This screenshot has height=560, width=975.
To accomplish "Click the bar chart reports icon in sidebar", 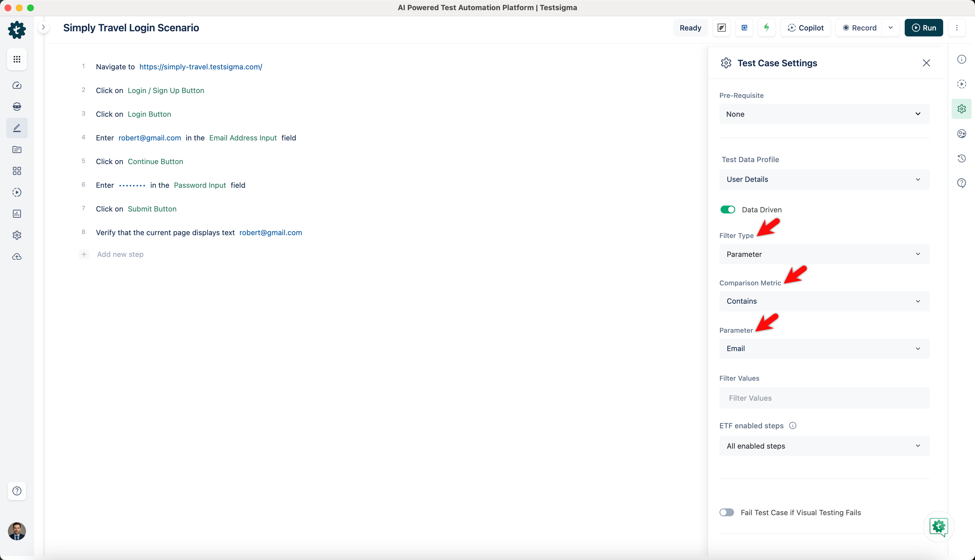I will click(17, 214).
